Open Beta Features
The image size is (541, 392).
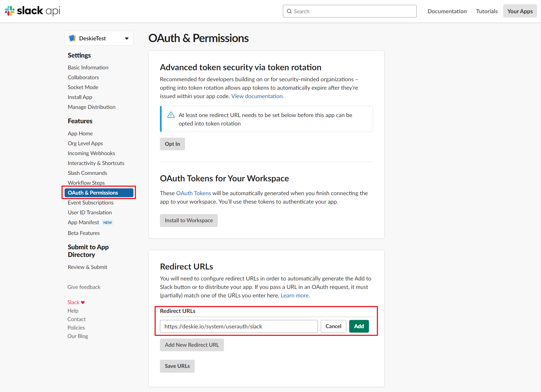click(x=84, y=233)
